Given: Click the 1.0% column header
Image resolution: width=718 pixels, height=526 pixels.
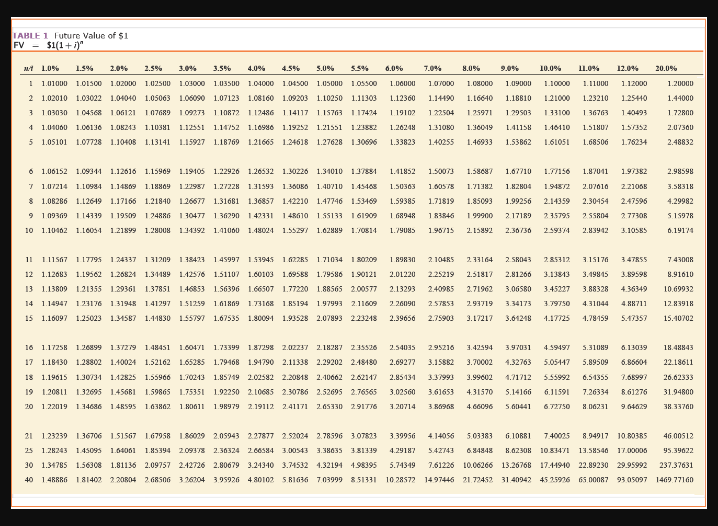Looking at the screenshot, I should [x=50, y=68].
